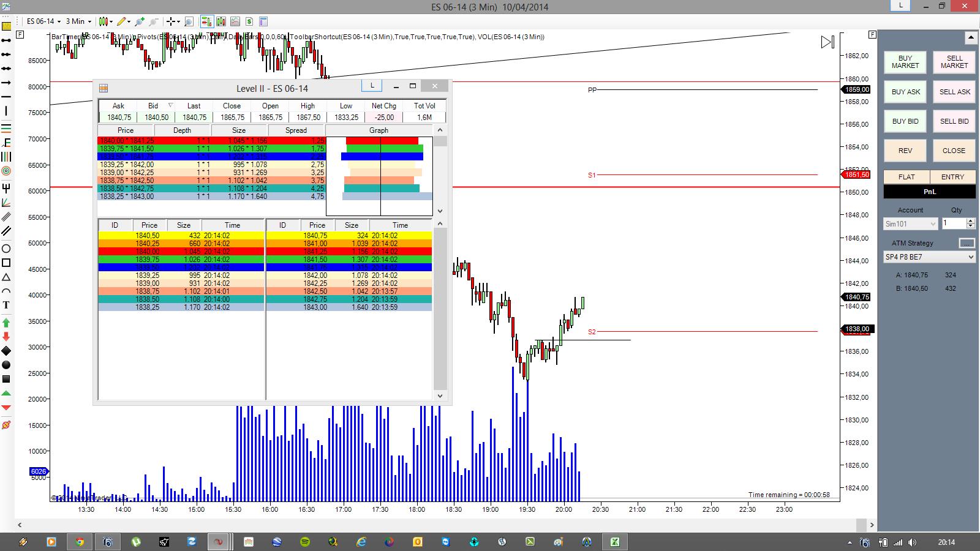Pick the text annotation tool
Screen dimensions: 980x551
tap(6, 305)
